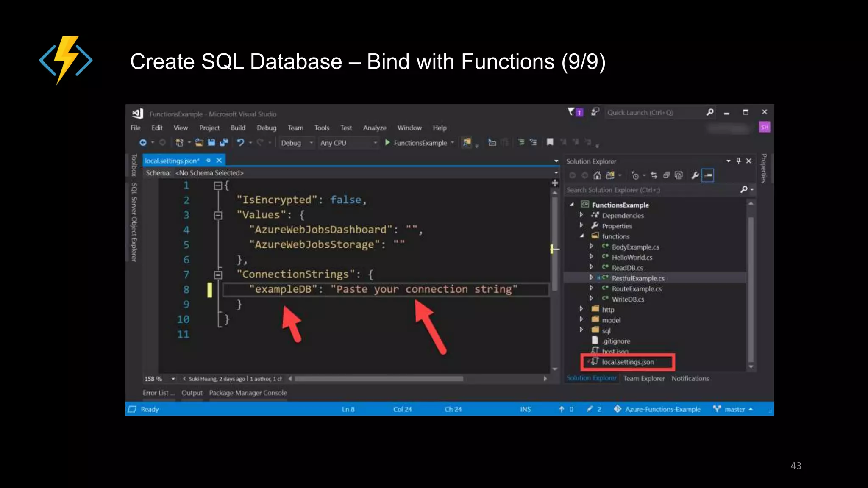
Task: Open Properties wrench icon in Solution Explorer
Action: (x=695, y=175)
